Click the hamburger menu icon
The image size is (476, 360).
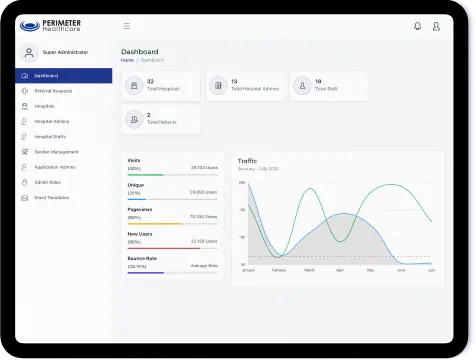pos(127,26)
